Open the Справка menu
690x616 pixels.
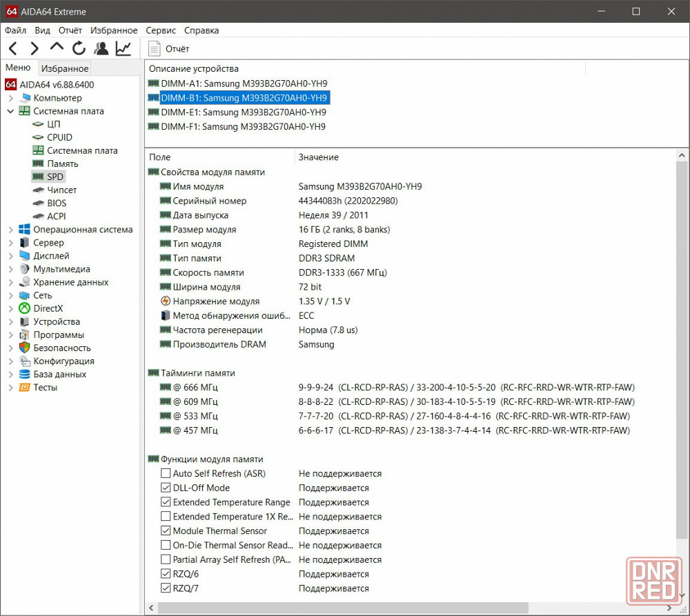point(201,30)
